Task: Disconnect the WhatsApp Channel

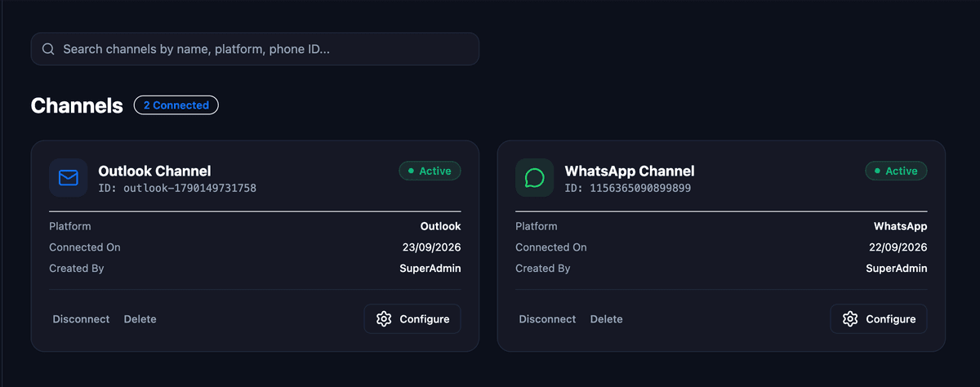Action: click(x=547, y=319)
